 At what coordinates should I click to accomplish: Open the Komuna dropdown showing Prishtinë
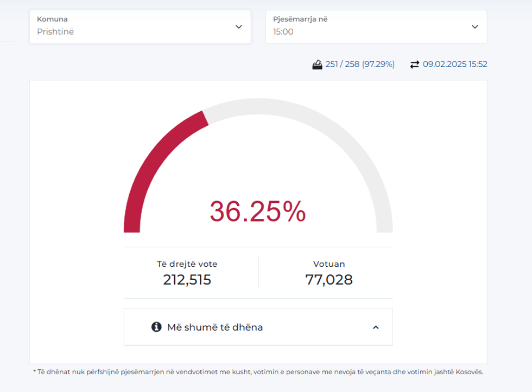140,27
